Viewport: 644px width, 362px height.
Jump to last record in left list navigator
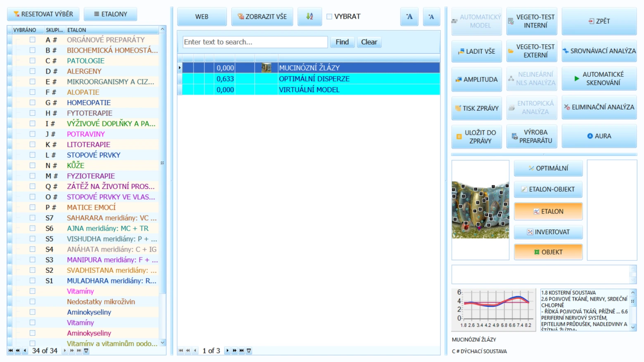(79, 350)
